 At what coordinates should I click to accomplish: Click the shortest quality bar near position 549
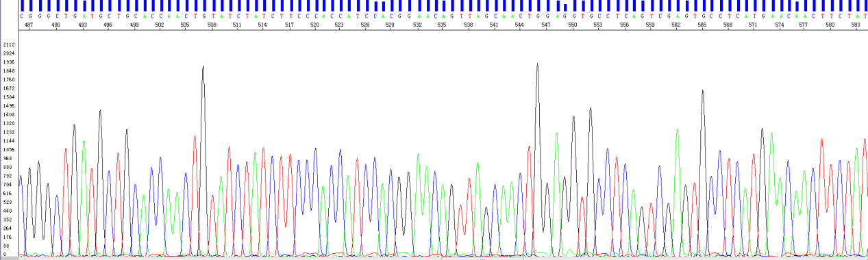(565, 8)
